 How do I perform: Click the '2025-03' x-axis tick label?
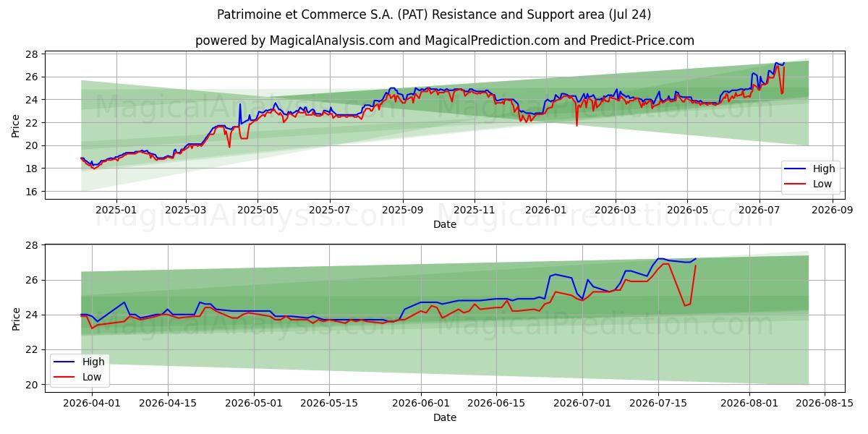pyautogui.click(x=186, y=209)
